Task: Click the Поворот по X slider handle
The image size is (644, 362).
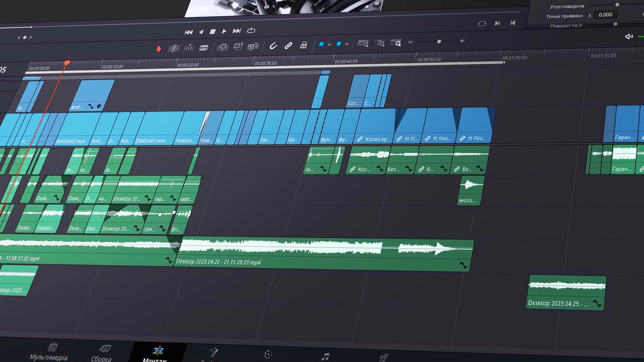Action: pos(615,24)
